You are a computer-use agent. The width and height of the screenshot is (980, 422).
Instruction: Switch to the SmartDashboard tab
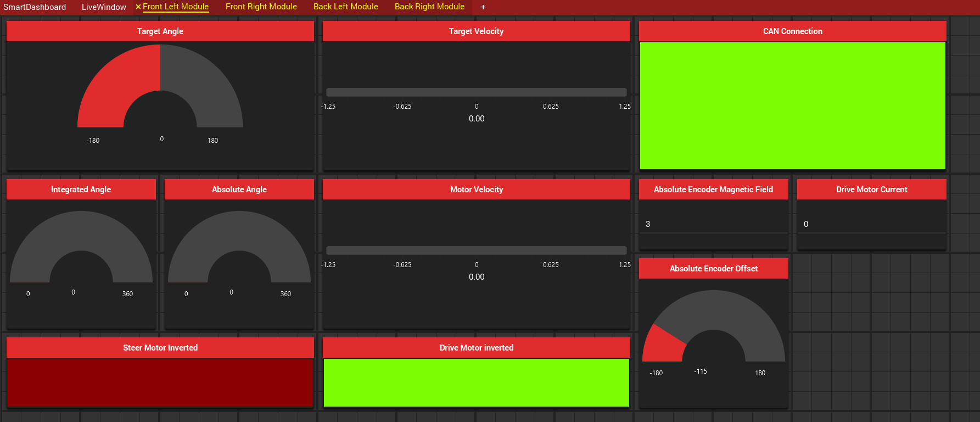35,7
